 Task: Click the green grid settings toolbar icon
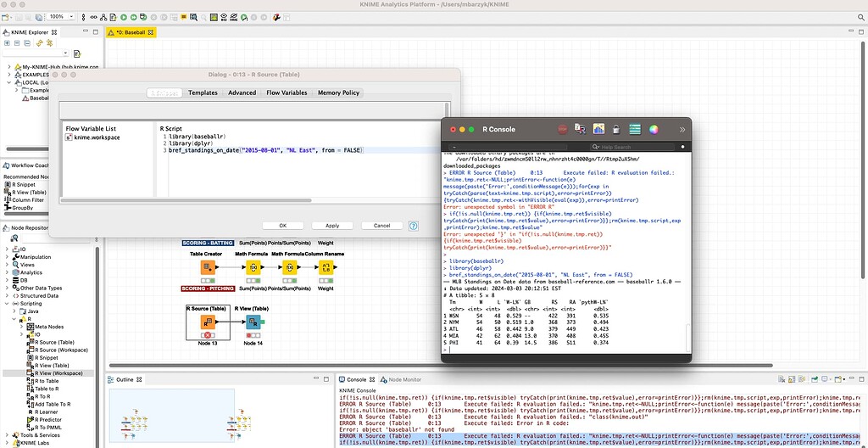point(214,17)
